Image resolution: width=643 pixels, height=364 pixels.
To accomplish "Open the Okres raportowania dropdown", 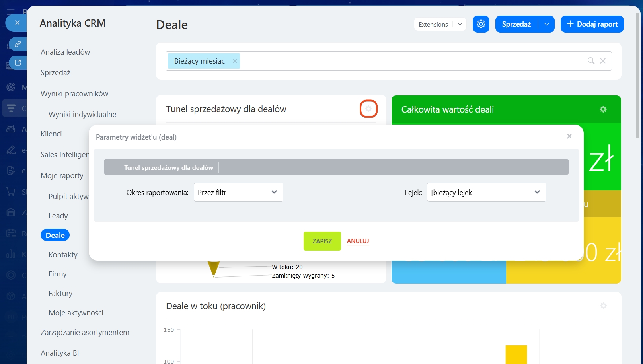I will coord(238,193).
